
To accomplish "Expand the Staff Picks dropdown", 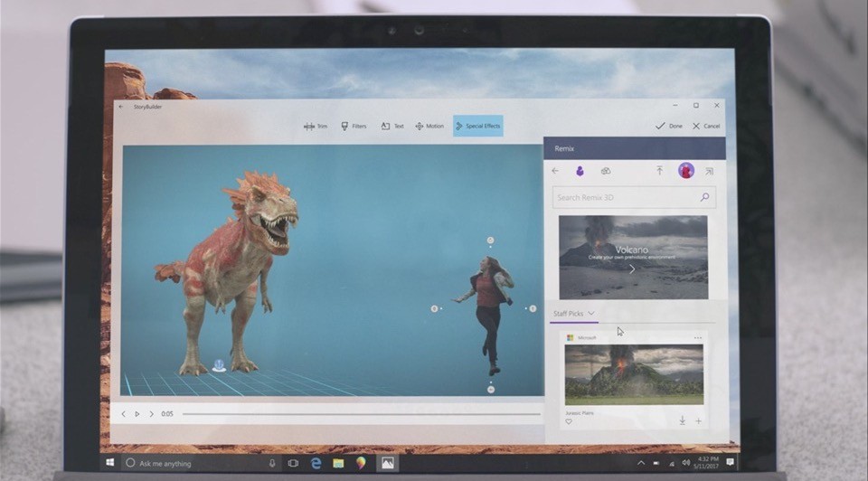I will pyautogui.click(x=573, y=314).
